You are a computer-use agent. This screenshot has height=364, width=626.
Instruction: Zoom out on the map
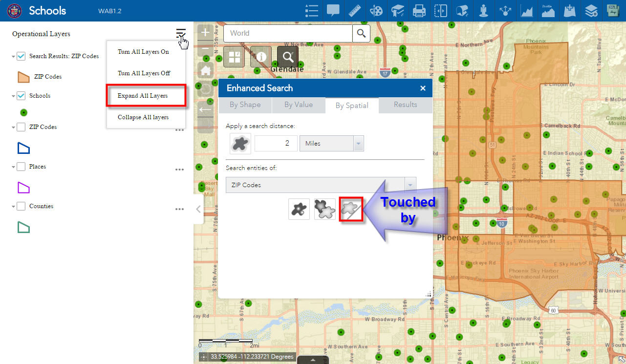click(x=205, y=49)
